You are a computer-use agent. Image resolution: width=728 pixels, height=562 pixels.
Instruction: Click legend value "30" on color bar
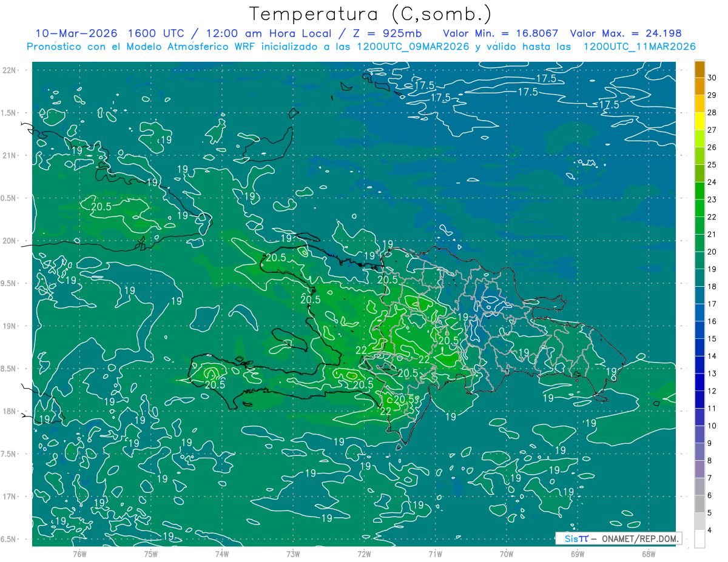[x=712, y=78]
